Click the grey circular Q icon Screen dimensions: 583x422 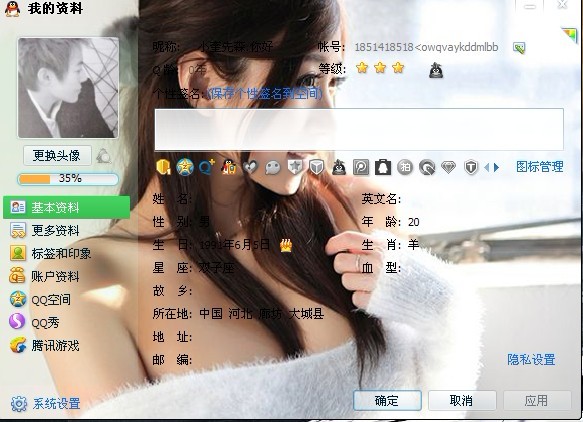point(427,168)
